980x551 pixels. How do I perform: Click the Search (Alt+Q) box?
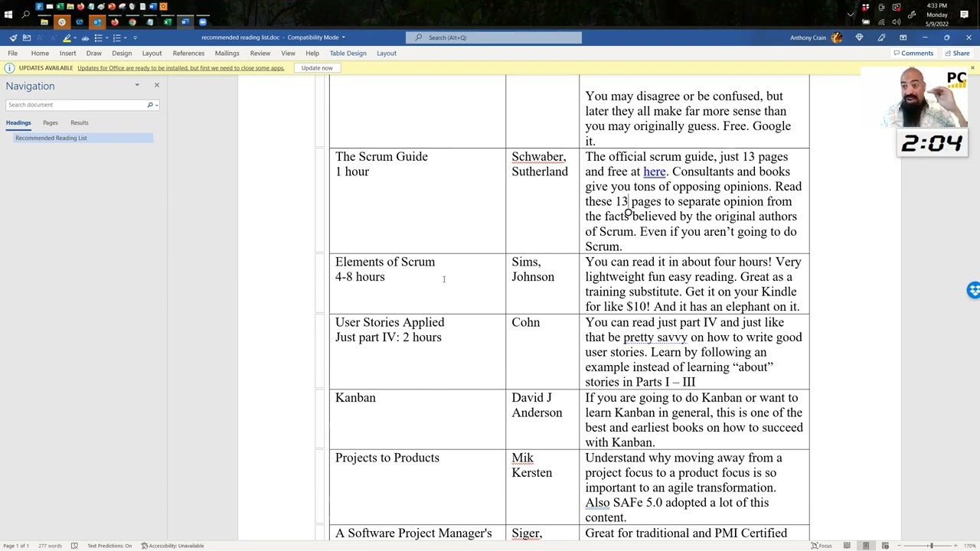(x=494, y=37)
